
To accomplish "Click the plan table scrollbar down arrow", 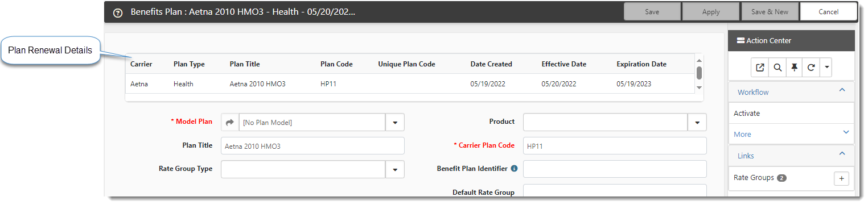I will tap(699, 87).
